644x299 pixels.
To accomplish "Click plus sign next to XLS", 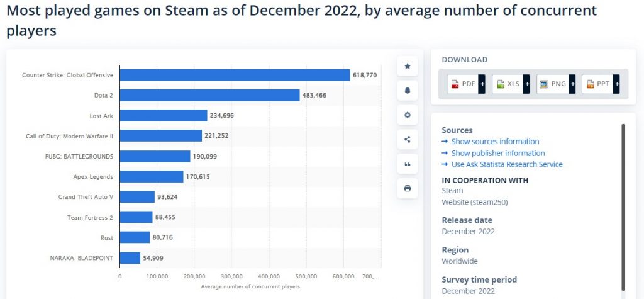I will coord(526,84).
